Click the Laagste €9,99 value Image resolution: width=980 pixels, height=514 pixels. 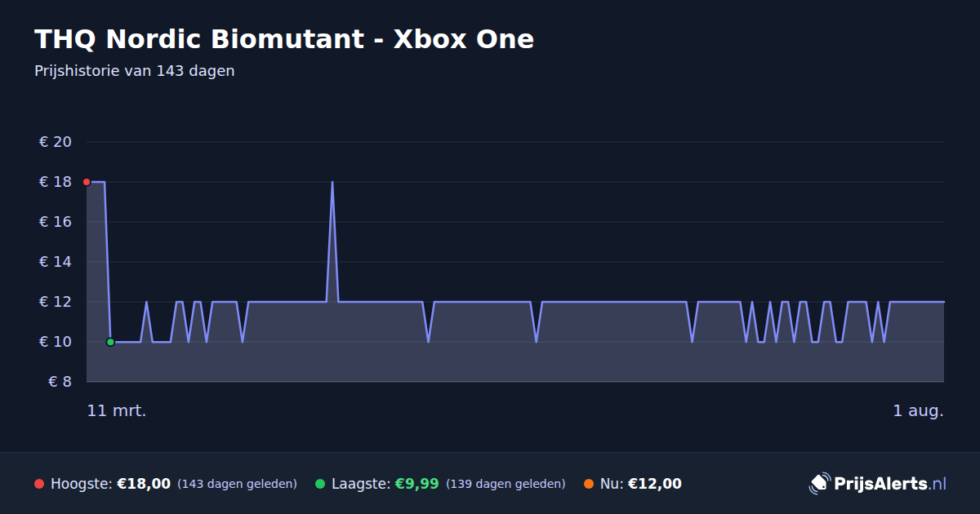[x=417, y=484]
